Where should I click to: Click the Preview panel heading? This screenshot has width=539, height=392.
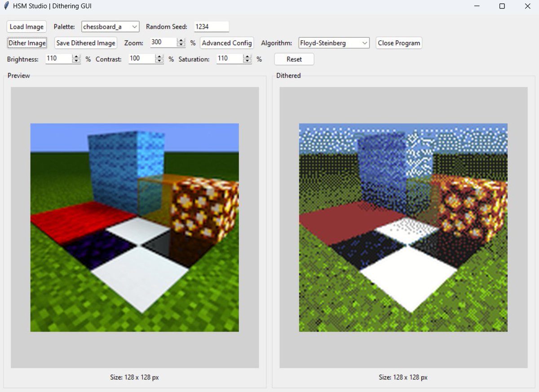(19, 75)
